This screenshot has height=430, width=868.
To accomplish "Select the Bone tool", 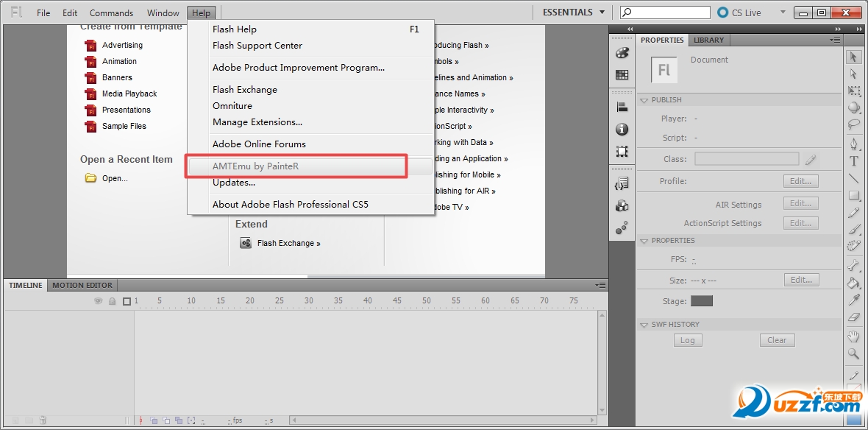I will coord(853,266).
